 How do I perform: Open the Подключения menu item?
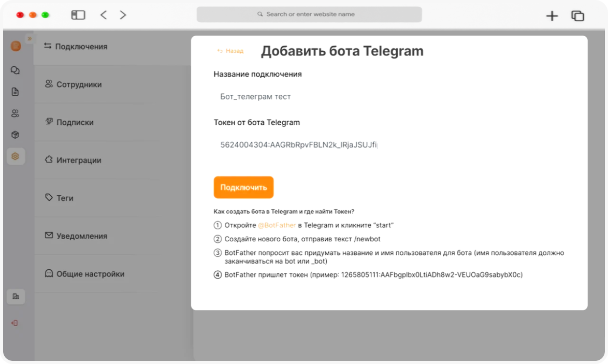[112, 47]
